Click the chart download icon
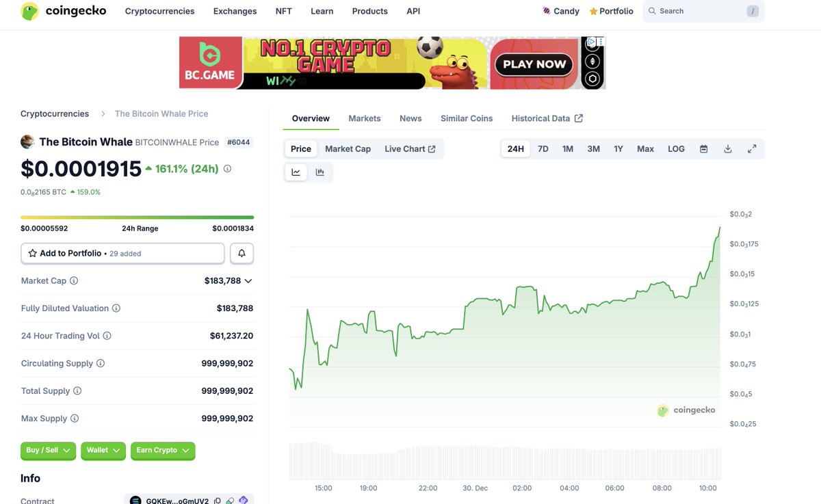This screenshot has height=504, width=821. click(728, 149)
